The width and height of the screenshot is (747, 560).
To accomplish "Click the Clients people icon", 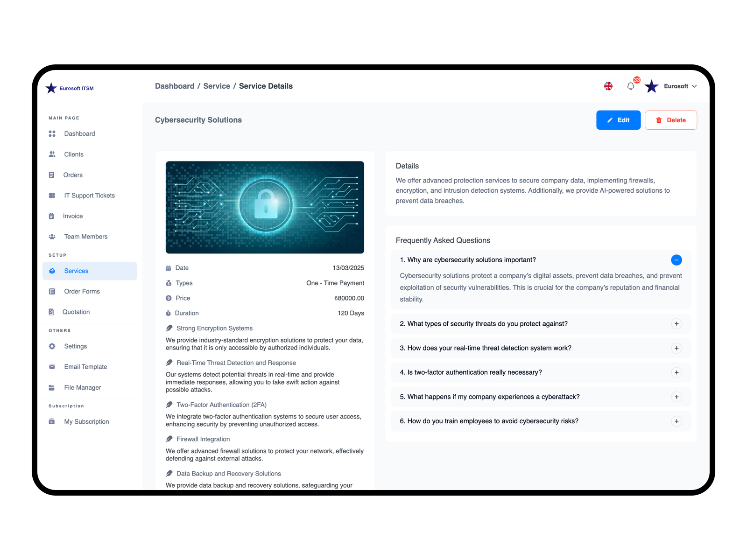I will [x=52, y=154].
